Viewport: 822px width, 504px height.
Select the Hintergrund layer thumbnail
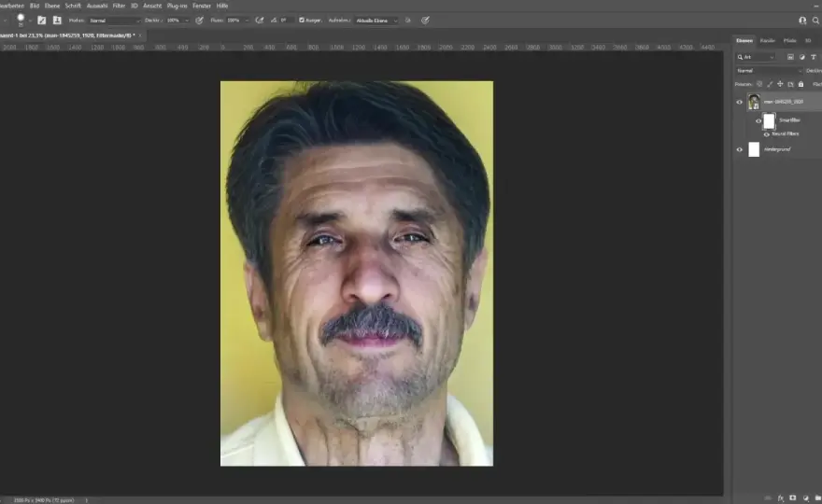754,149
